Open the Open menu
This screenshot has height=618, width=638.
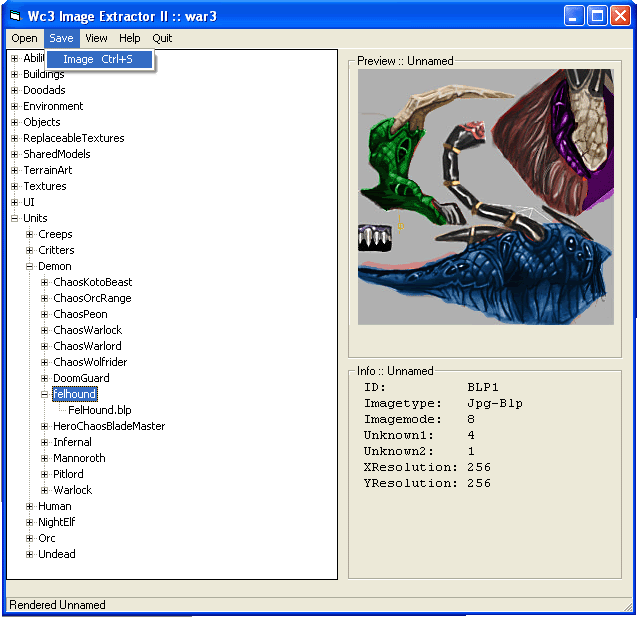[24, 38]
